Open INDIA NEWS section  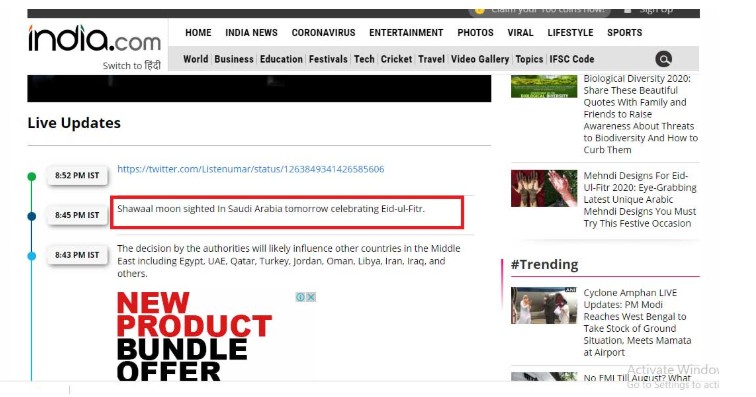coord(251,33)
